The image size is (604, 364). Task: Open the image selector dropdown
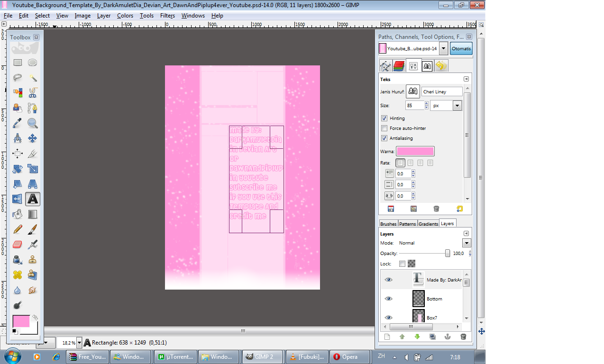click(443, 48)
